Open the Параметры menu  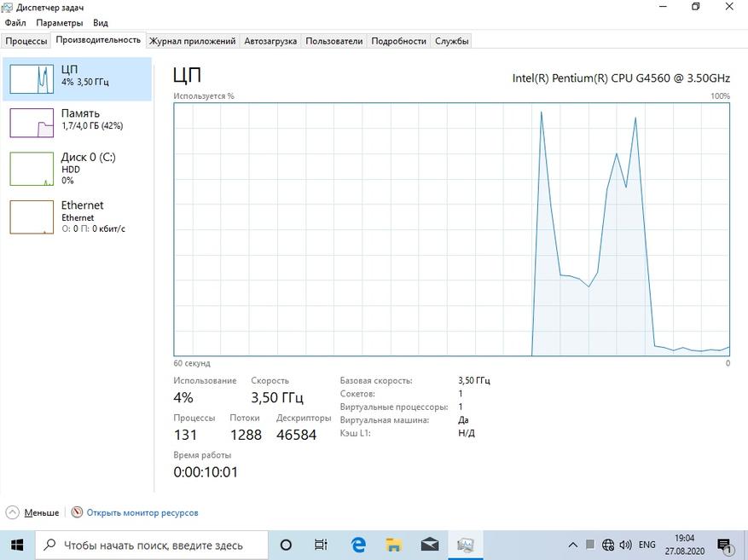click(x=59, y=22)
